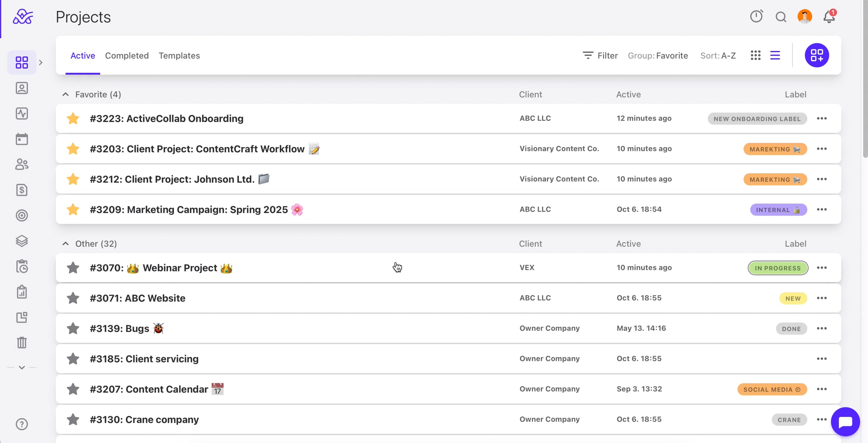Open the Sort: A-Z dropdown

pos(718,55)
